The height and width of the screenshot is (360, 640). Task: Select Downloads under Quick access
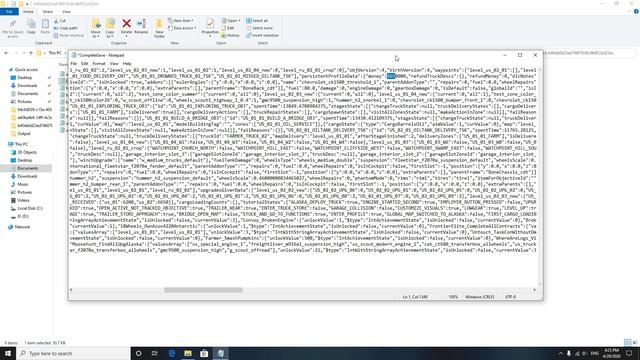click(x=27, y=86)
